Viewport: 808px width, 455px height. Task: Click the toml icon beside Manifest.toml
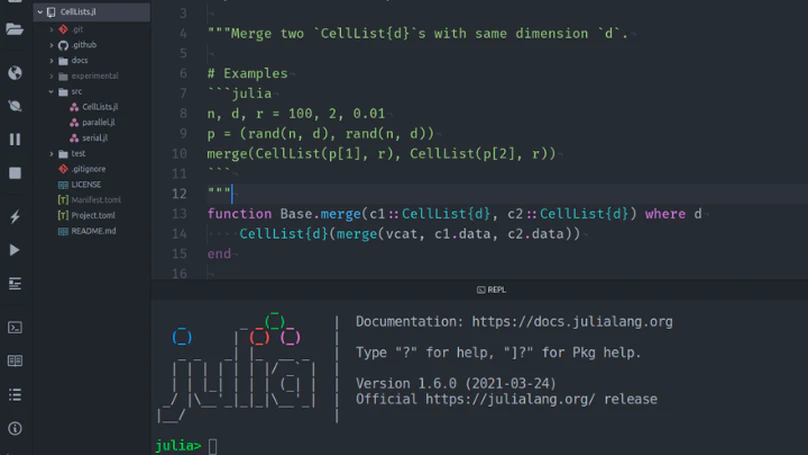pos(63,200)
